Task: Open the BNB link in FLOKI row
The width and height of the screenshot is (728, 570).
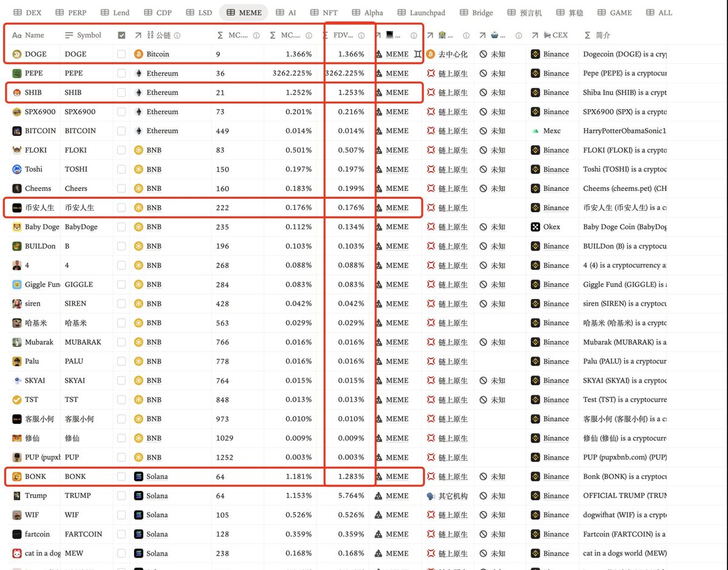Action: (x=154, y=150)
